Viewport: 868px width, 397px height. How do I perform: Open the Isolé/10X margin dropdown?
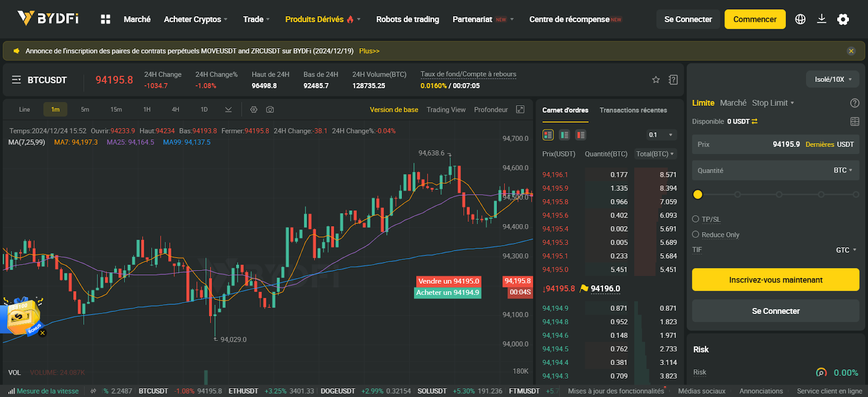[833, 79]
